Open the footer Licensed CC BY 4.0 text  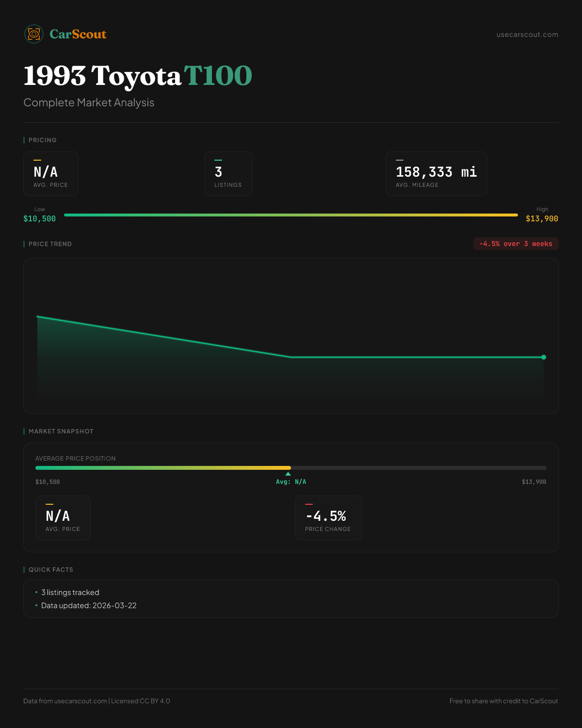click(141, 701)
